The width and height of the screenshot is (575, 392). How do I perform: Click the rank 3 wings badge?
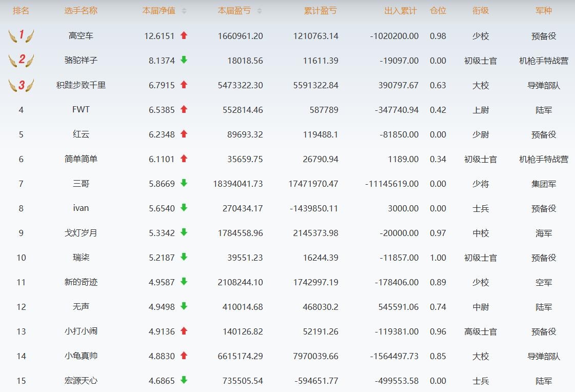21,85
